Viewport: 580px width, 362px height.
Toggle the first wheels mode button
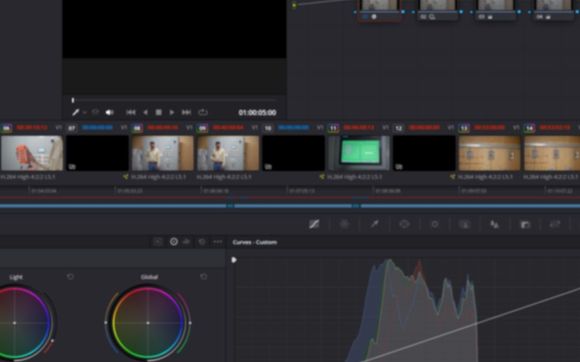[x=158, y=242]
